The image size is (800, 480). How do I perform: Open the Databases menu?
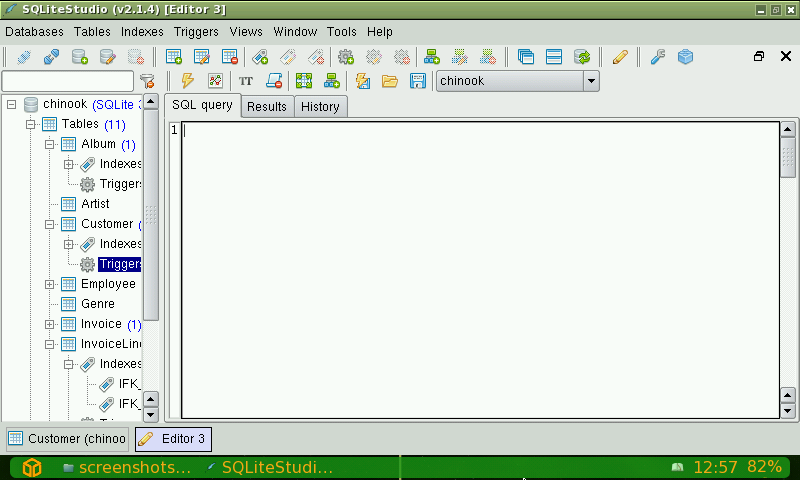34,32
